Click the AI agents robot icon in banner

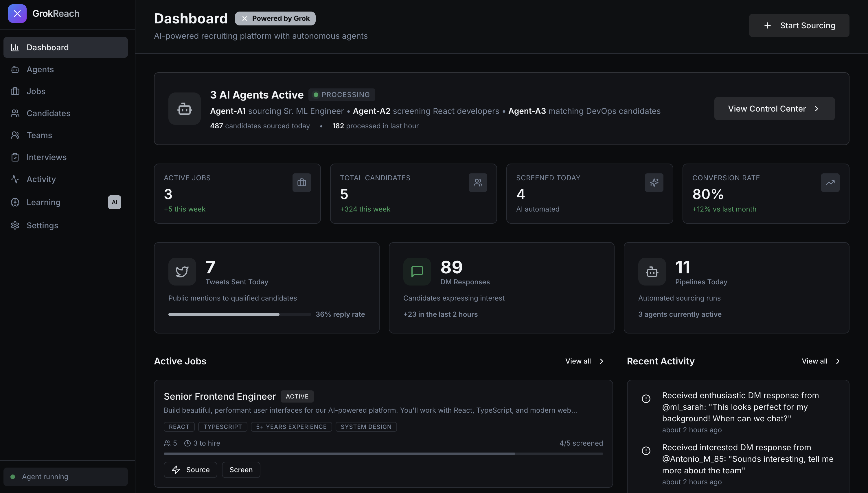click(184, 109)
